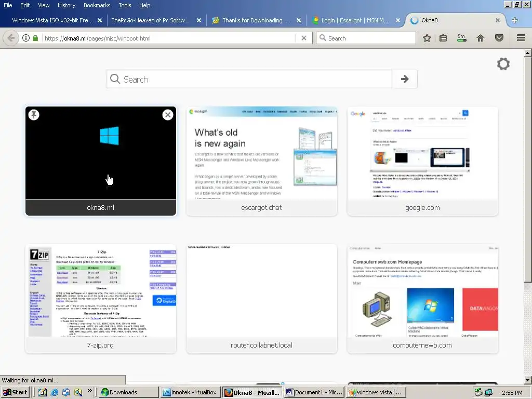Switch to Downloads taskbar window
532x399 pixels.
(x=129, y=392)
